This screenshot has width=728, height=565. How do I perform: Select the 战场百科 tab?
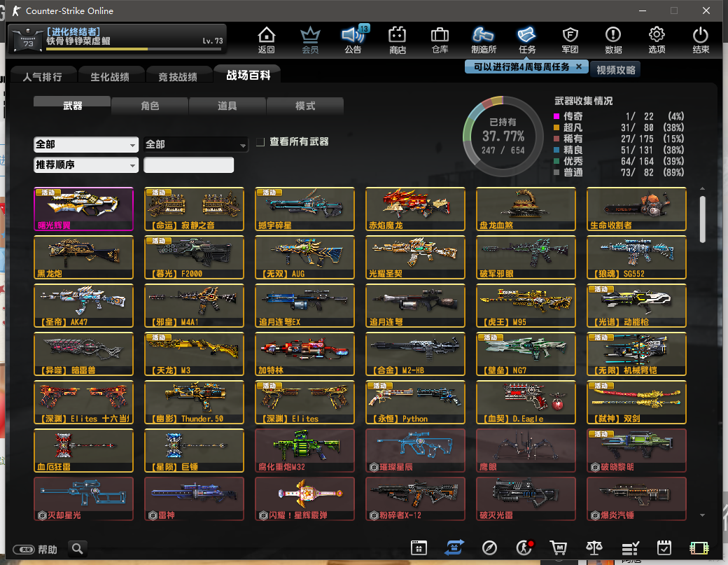click(x=248, y=75)
